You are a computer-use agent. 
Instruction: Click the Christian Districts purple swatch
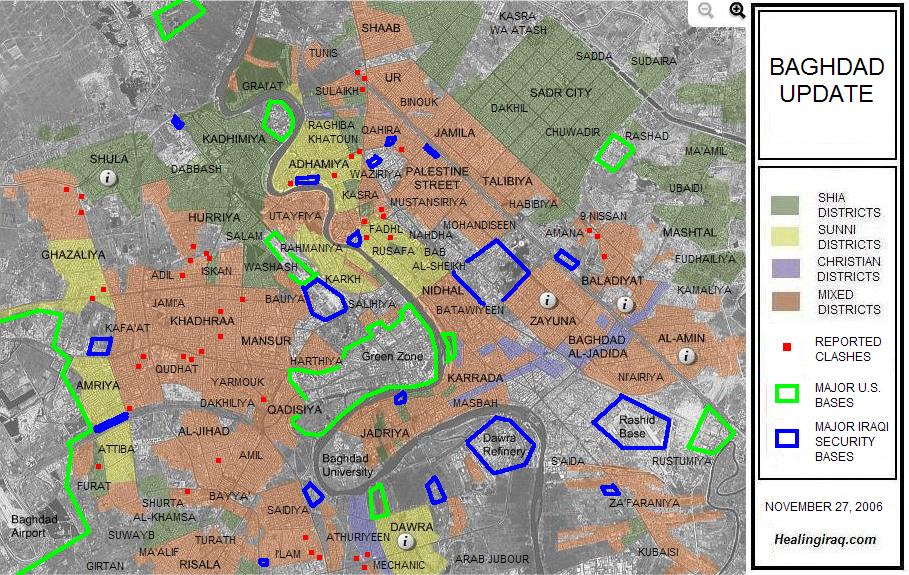coord(786,269)
